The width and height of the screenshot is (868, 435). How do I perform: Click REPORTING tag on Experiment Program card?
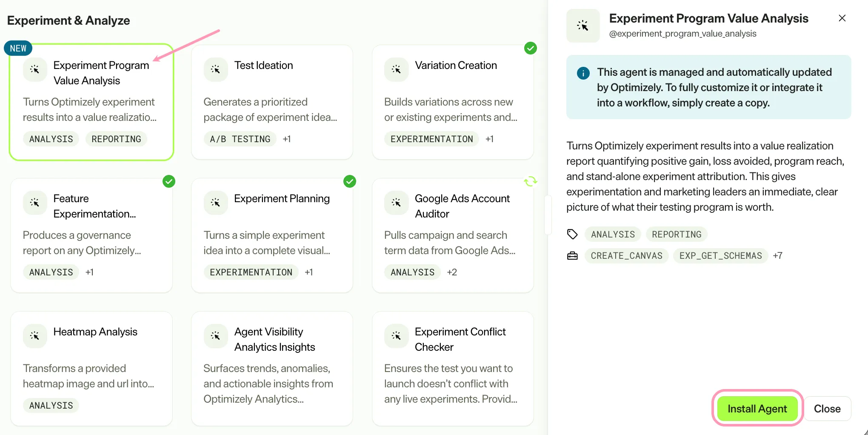(x=116, y=139)
